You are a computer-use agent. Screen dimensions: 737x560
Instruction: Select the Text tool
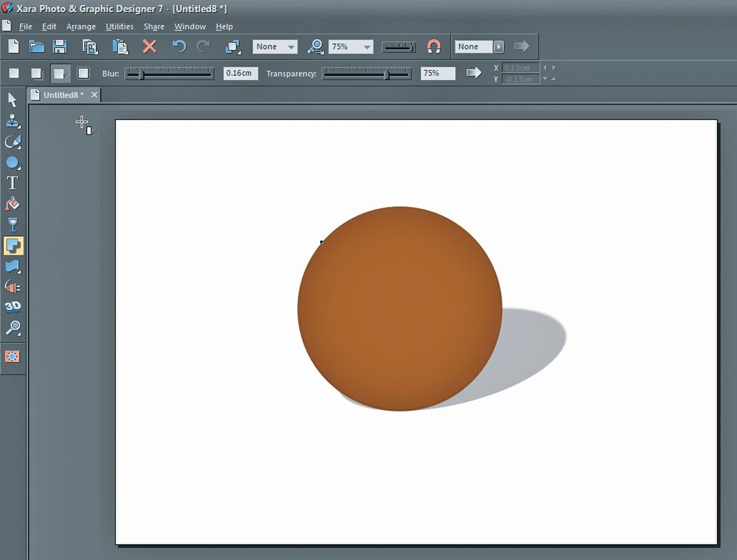point(12,183)
